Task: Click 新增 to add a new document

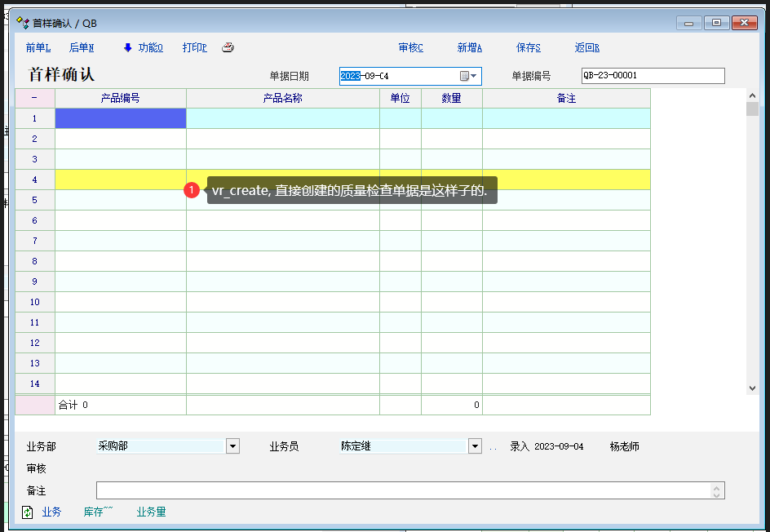Action: tap(469, 47)
